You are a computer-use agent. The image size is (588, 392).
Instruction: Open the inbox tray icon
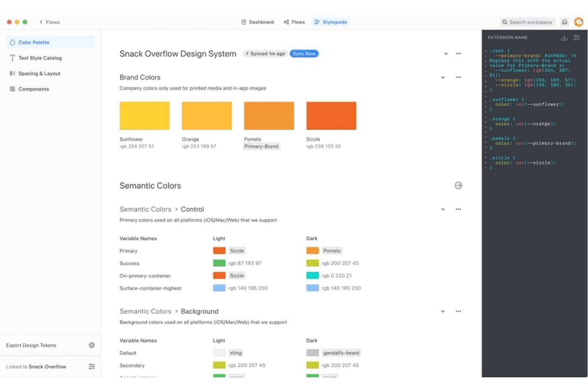pyautogui.click(x=564, y=22)
